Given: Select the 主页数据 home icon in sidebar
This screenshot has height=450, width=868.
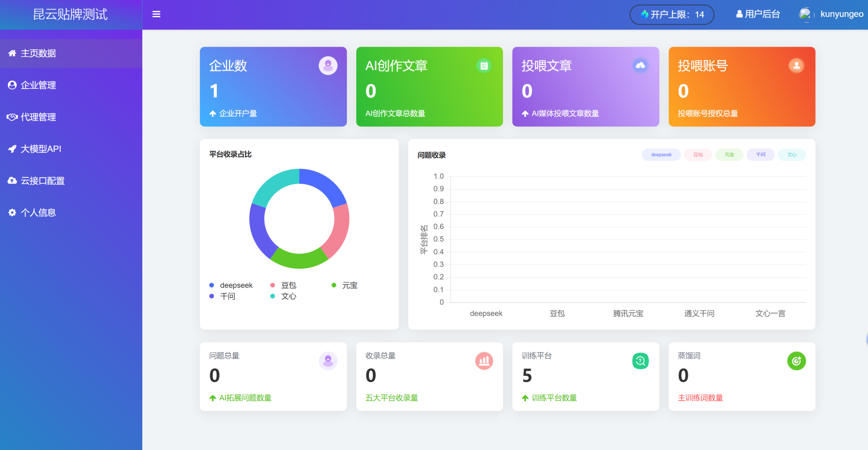Looking at the screenshot, I should 12,53.
